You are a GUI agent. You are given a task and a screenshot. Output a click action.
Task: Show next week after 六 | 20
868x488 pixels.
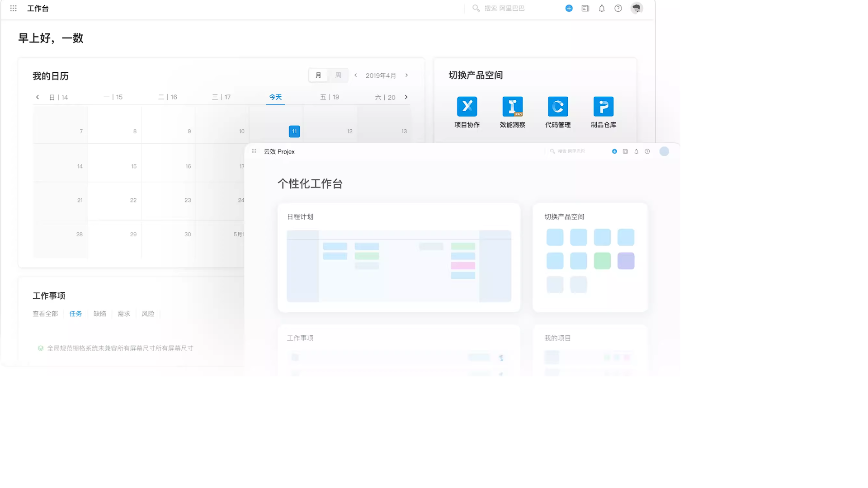pyautogui.click(x=406, y=97)
